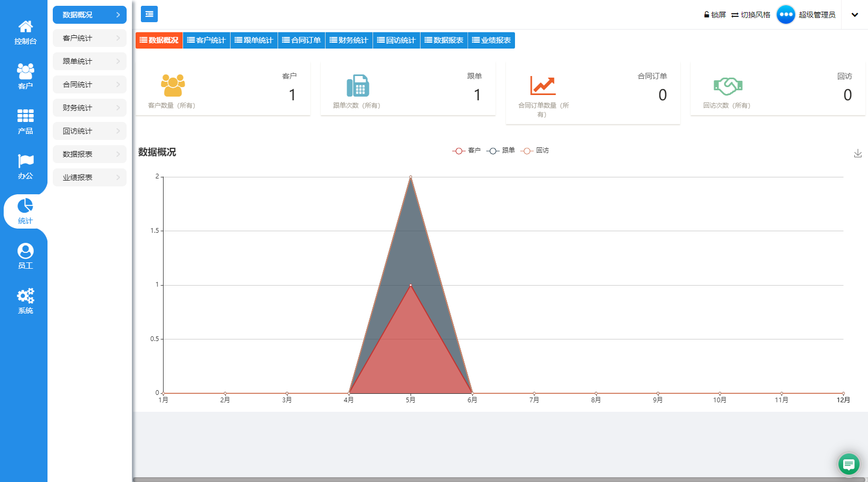Expand 财务统计 in the submenu
Screen dimensions: 868x482
pos(90,108)
